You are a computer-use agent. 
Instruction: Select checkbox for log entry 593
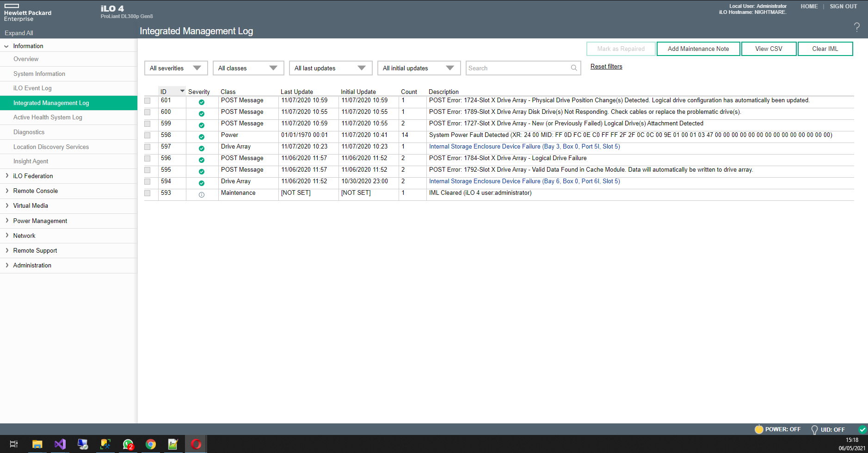pyautogui.click(x=148, y=193)
